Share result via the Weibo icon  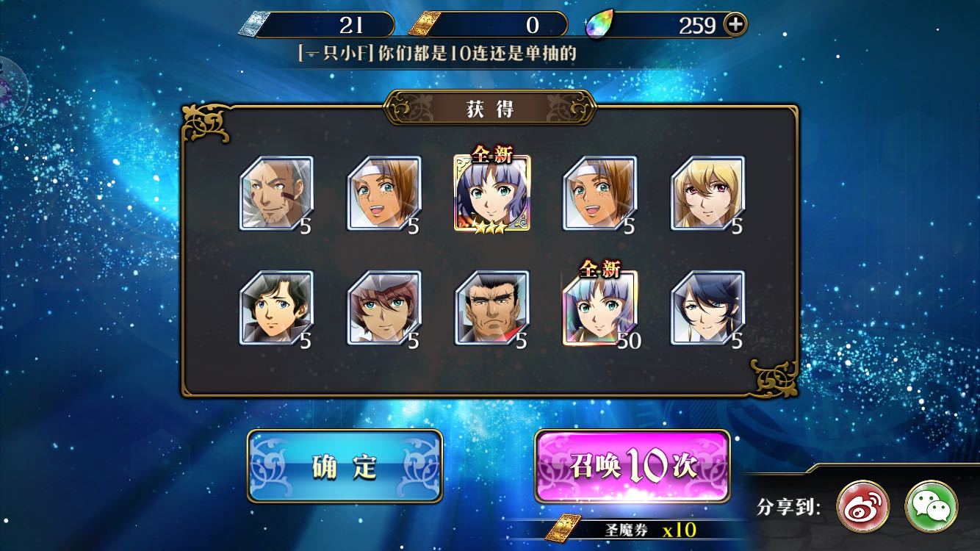pyautogui.click(x=863, y=506)
